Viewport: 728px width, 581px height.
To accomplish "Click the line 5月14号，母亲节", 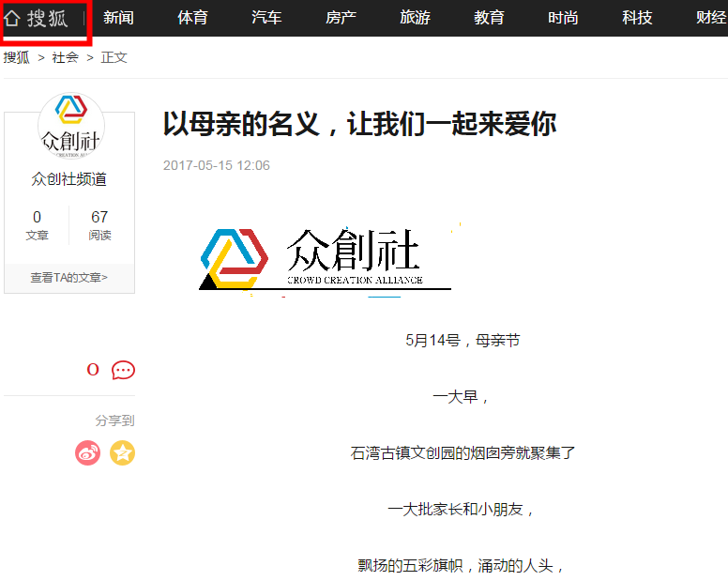I will click(463, 341).
